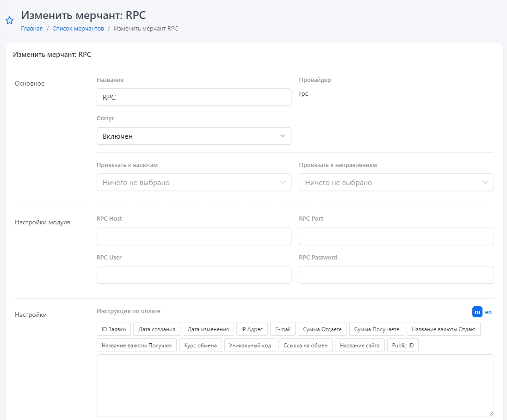
Task: Click into RPC Port field
Action: [x=396, y=236]
